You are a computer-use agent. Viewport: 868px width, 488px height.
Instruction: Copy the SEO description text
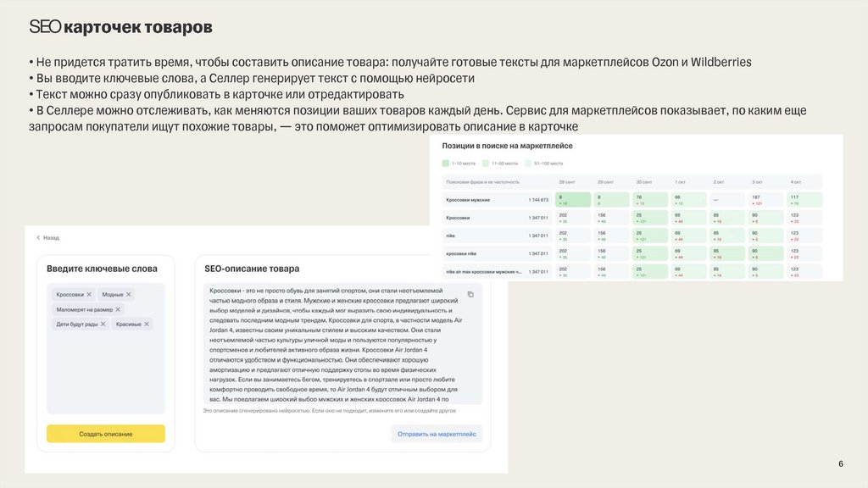(470, 294)
